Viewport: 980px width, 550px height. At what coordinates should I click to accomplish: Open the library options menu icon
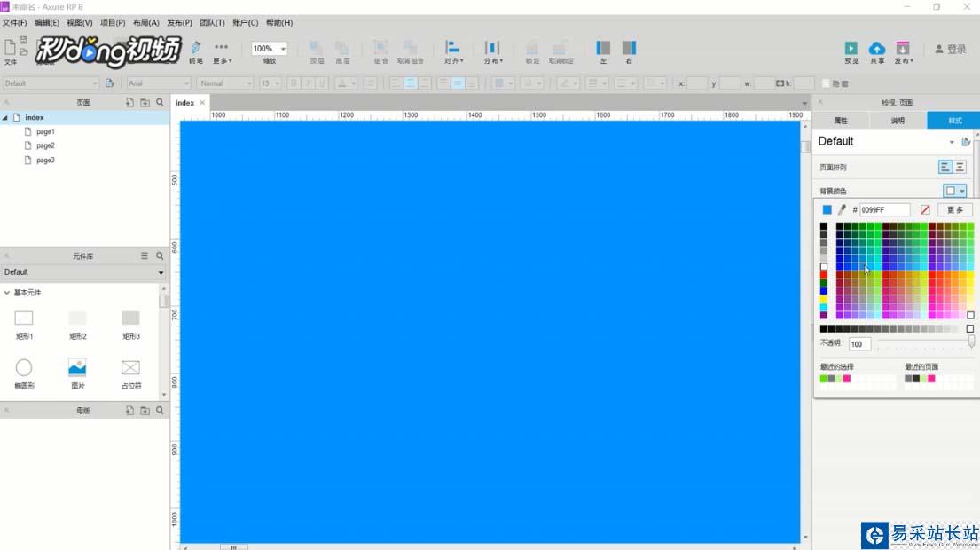click(x=145, y=256)
